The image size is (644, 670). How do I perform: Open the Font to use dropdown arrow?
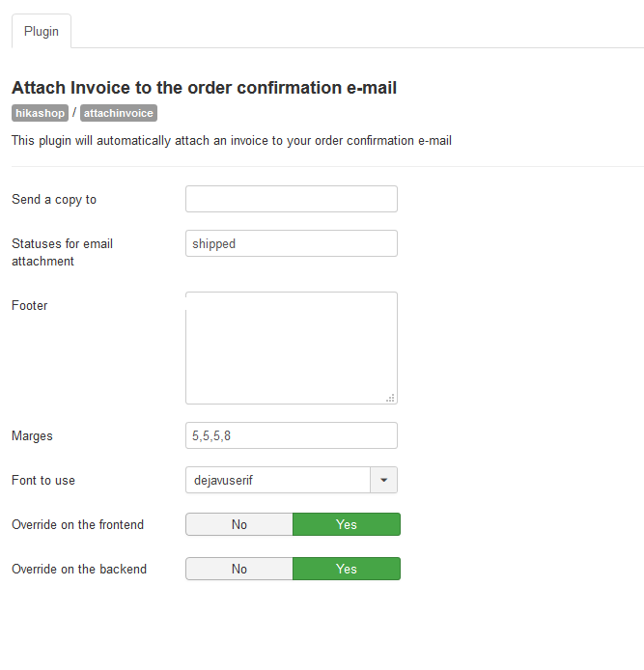tap(383, 480)
